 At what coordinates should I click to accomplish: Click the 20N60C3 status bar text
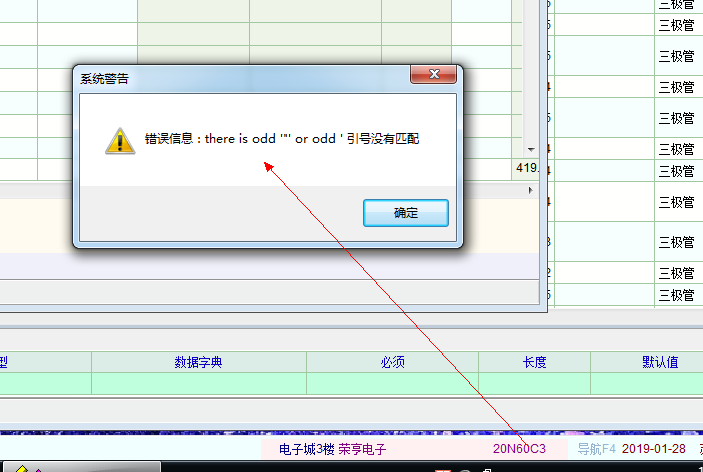pyautogui.click(x=519, y=449)
